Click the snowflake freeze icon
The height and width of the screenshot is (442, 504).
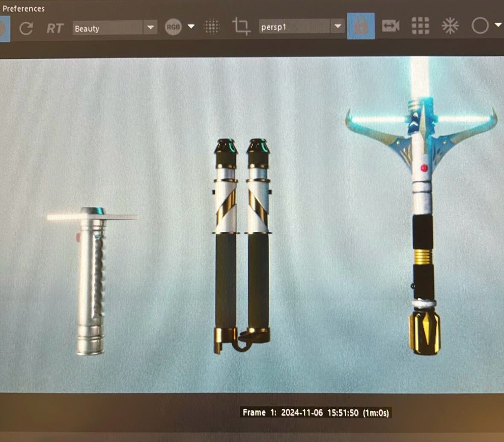point(450,26)
